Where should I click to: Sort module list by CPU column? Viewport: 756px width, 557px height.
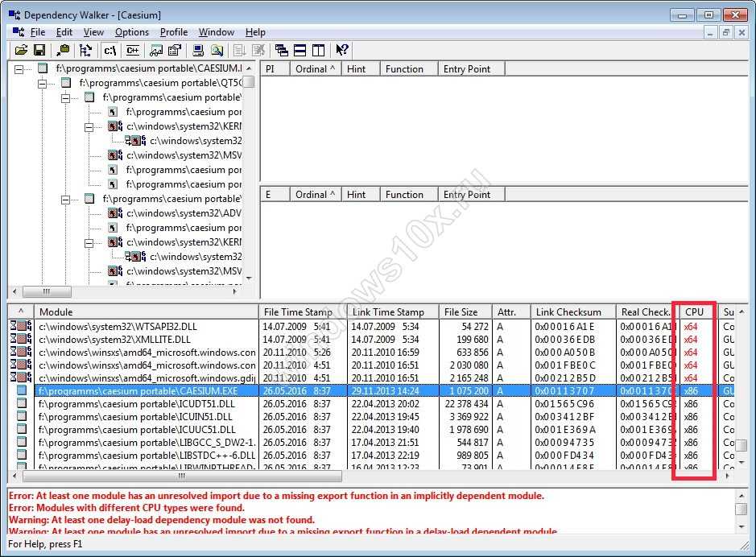pos(694,312)
